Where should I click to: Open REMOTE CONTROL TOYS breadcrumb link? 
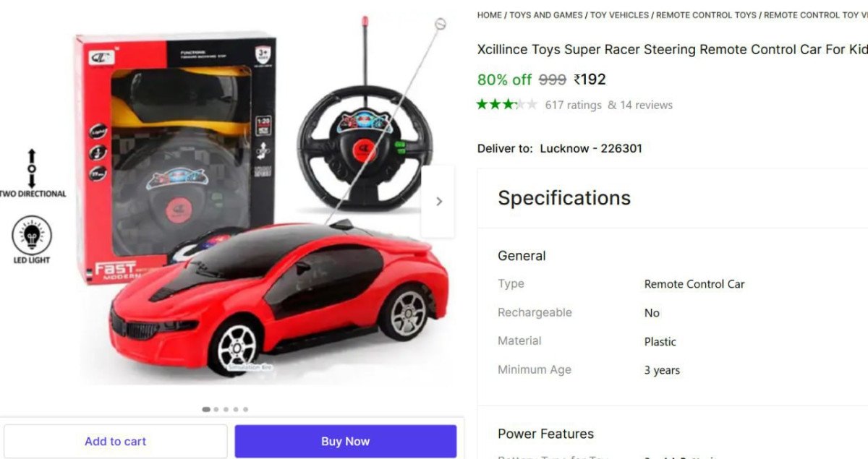(707, 15)
